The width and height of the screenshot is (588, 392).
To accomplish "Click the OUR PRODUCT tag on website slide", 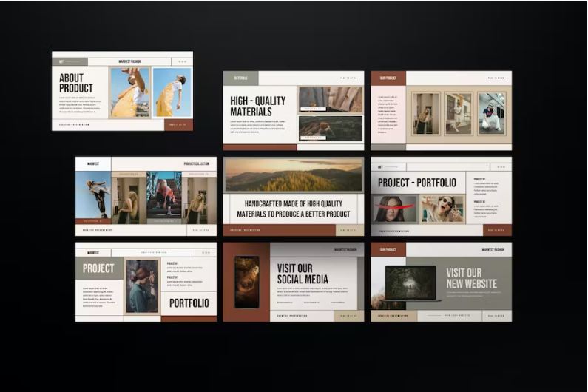I will coord(388,249).
